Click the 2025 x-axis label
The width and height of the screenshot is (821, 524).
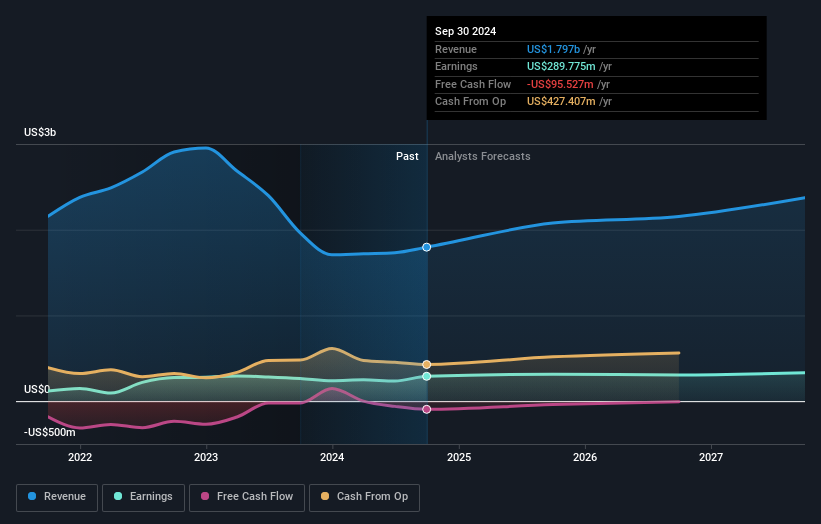coord(459,458)
